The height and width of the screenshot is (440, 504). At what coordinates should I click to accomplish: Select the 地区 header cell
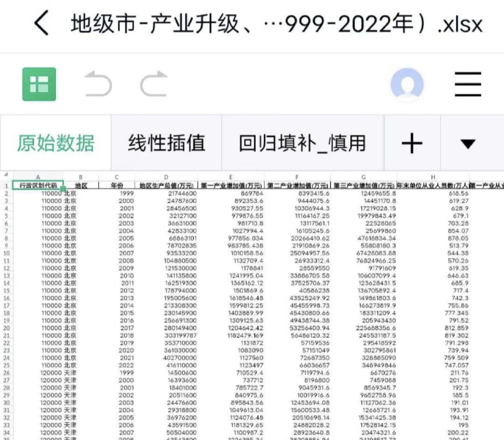(81, 185)
